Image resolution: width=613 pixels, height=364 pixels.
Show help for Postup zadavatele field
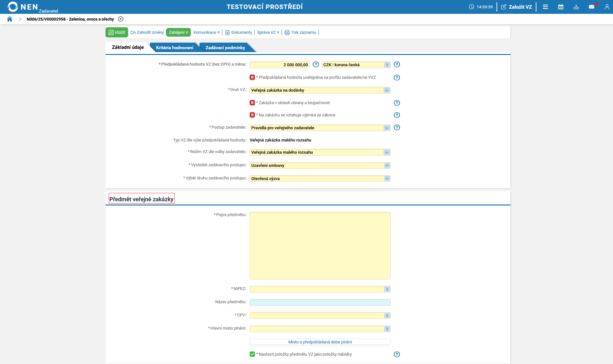tap(397, 128)
